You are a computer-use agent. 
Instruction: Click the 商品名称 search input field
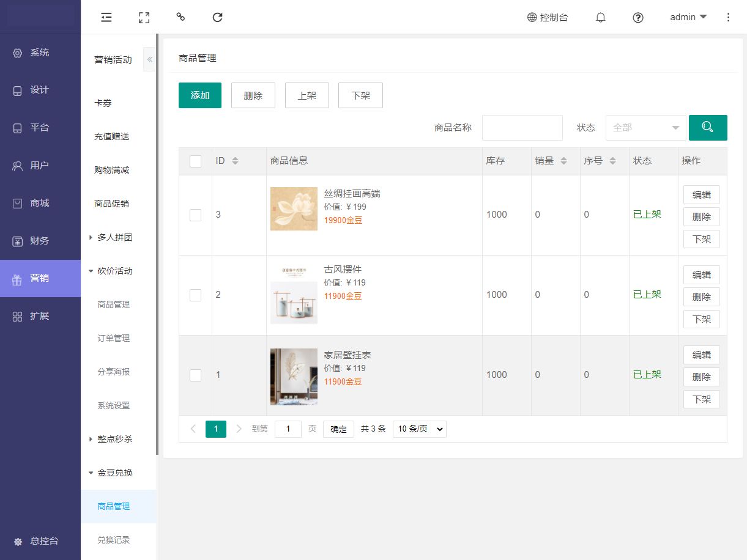(522, 128)
